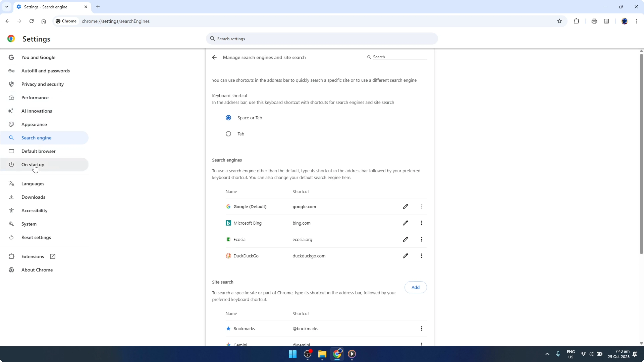This screenshot has height=362, width=644.
Task: Click the printer icon in toolbar
Action: [x=594, y=21]
